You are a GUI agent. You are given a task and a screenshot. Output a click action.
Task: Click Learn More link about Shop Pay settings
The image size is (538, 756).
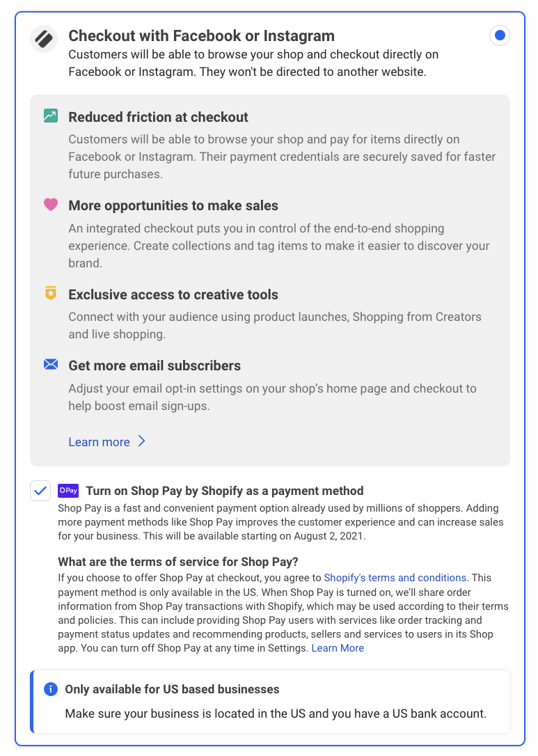(338, 648)
